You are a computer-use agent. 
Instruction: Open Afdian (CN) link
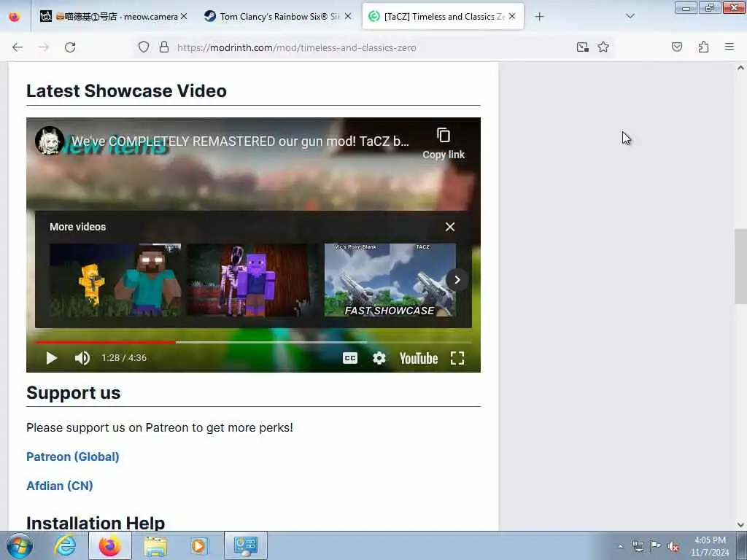coord(60,486)
